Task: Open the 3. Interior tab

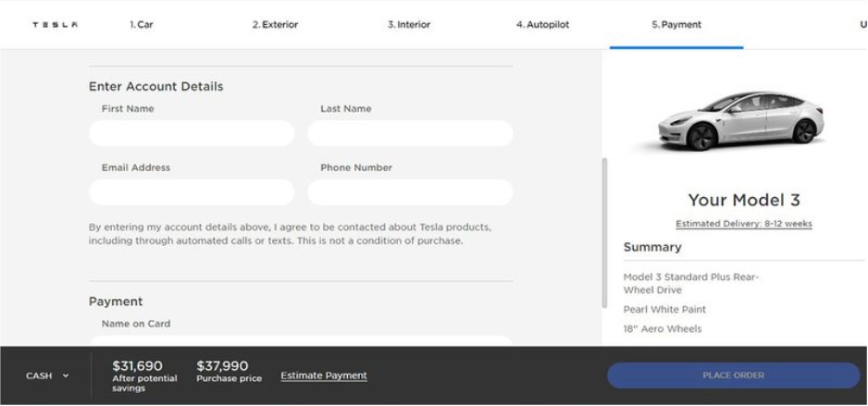Action: click(408, 25)
